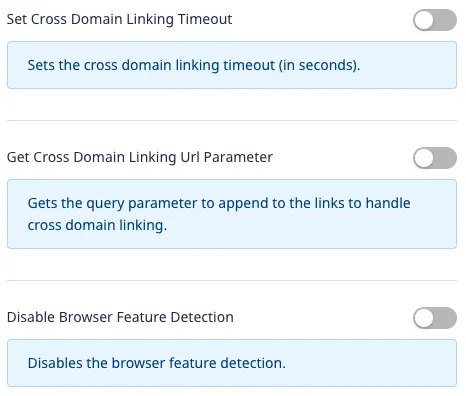Select the "Gets the query parameter" description box
Screen dimensions: 466x396
click(232, 214)
